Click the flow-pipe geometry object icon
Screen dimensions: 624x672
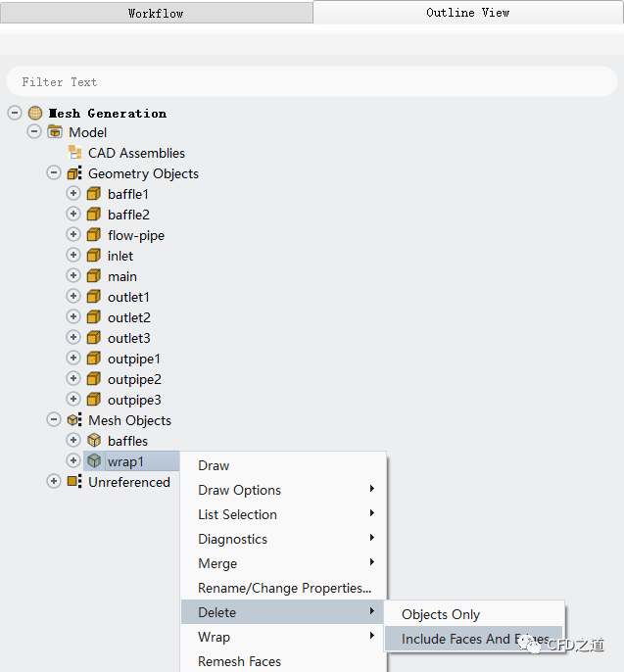(94, 235)
